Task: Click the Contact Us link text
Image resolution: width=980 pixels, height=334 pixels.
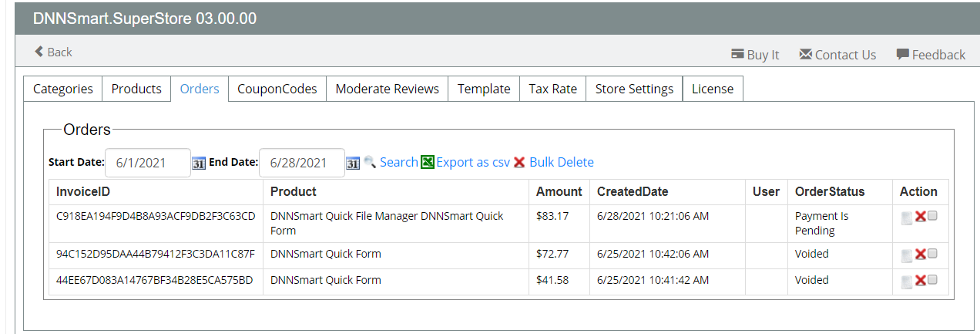Action: pos(846,55)
